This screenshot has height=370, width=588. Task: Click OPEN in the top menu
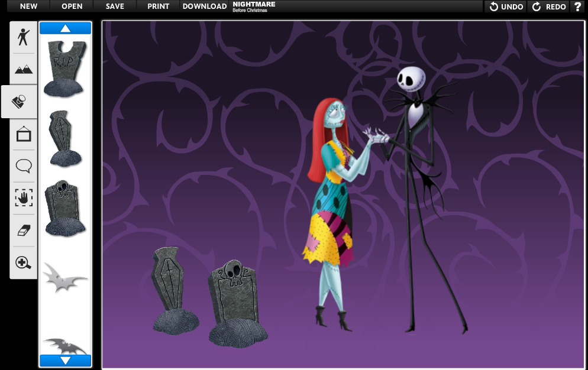[x=72, y=7]
